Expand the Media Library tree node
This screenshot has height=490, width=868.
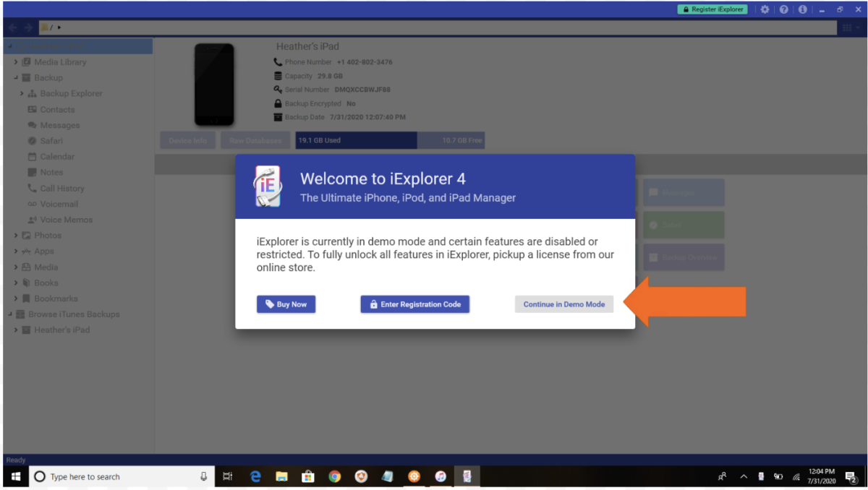point(16,62)
